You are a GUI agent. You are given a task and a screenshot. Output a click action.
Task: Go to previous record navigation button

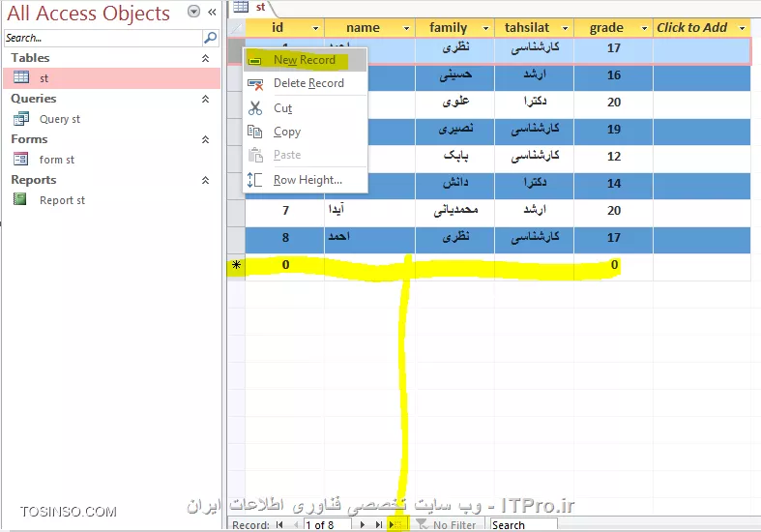click(296, 524)
